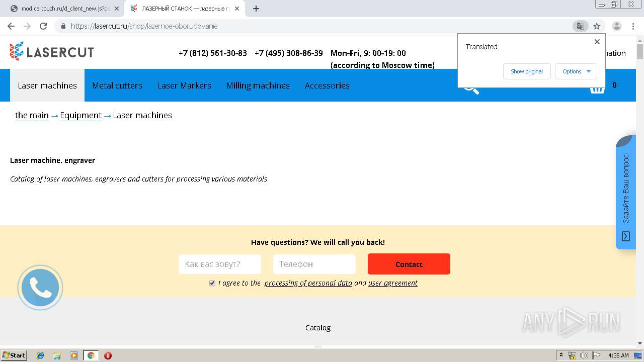This screenshot has height=362, width=644.
Task: Click the red Contact button
Action: [409, 264]
